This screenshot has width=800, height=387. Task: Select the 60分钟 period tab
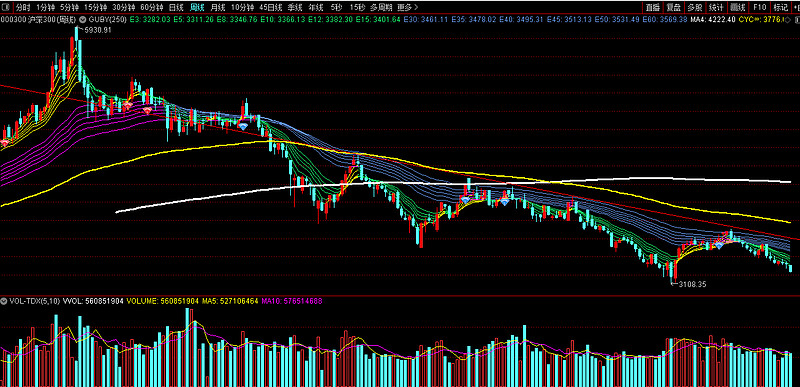point(151,7)
